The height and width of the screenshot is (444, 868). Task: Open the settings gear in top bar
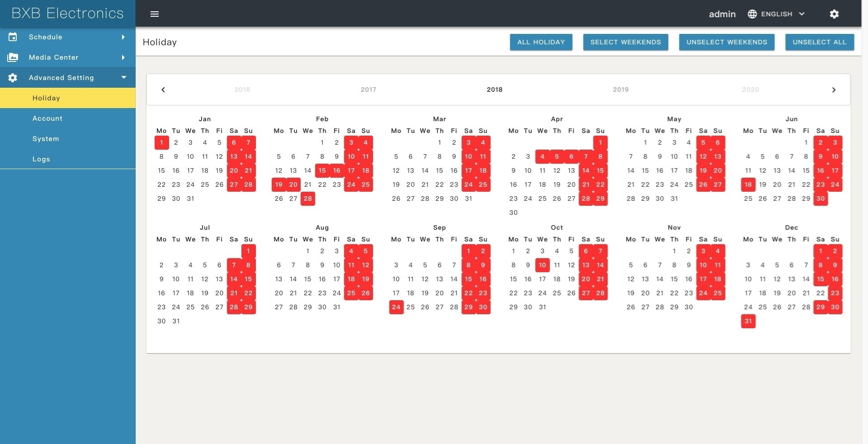coord(834,14)
